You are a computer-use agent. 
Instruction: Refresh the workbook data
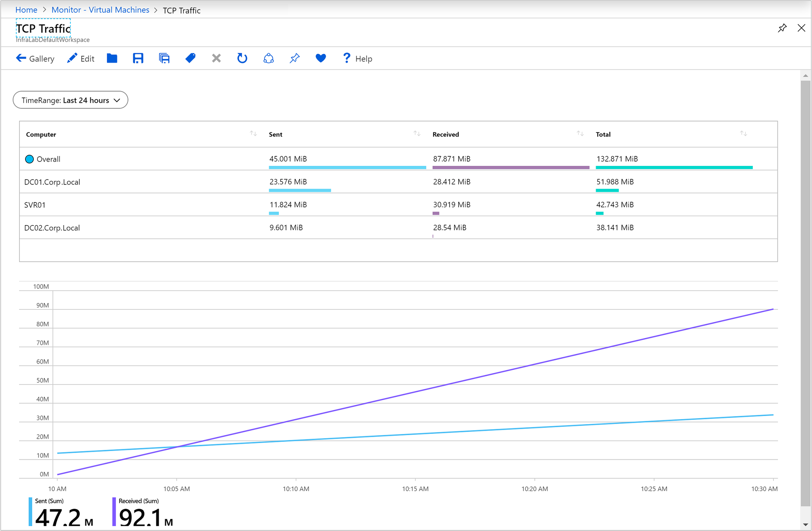242,58
